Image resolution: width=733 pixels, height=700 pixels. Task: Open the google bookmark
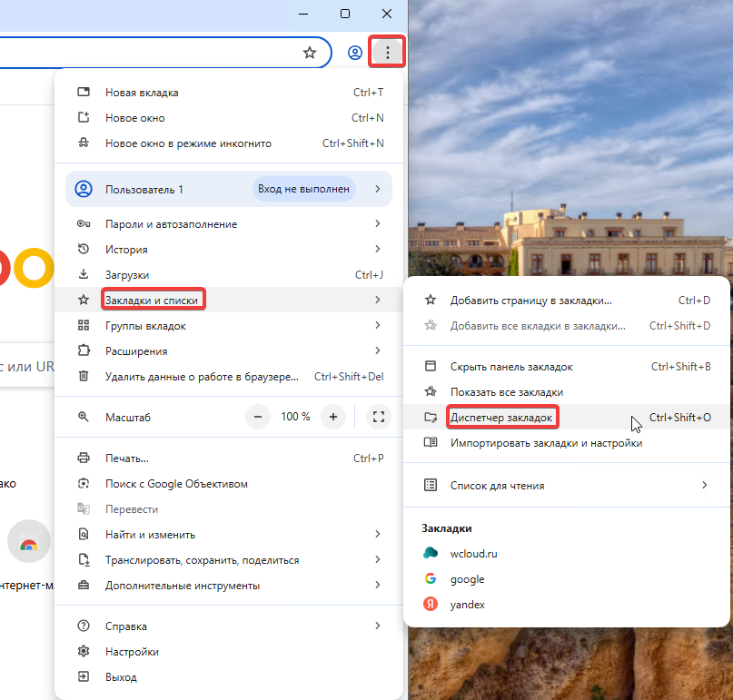pos(467,578)
